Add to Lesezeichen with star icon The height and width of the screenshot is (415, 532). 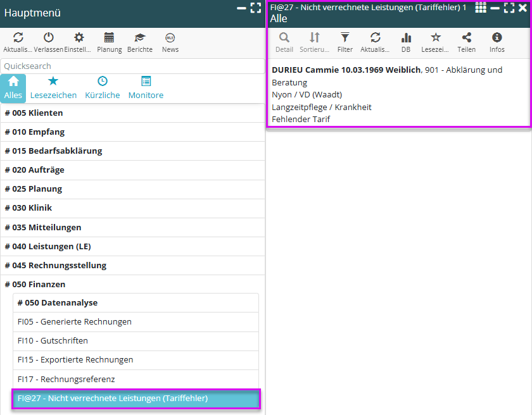pos(436,38)
